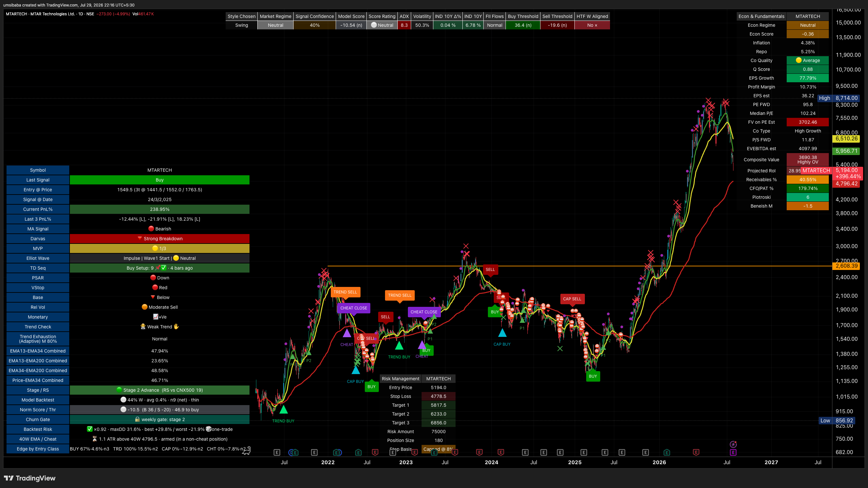Click the red circle beside Bearish

[x=151, y=229]
